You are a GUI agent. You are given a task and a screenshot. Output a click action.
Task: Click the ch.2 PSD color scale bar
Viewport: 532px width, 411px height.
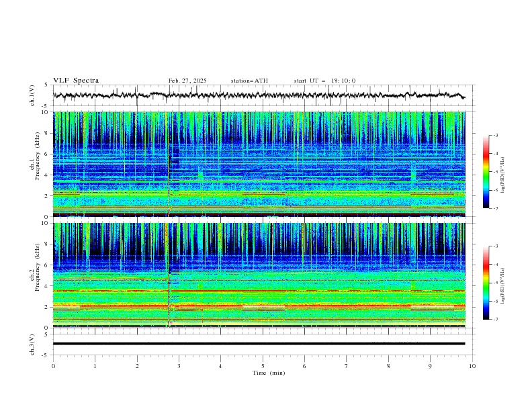(x=486, y=283)
